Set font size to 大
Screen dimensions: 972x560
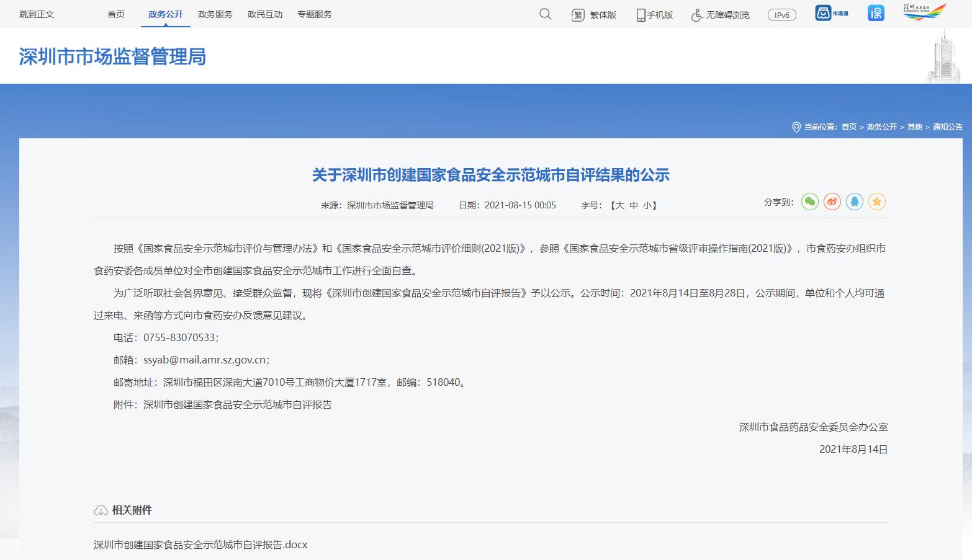[x=619, y=205]
